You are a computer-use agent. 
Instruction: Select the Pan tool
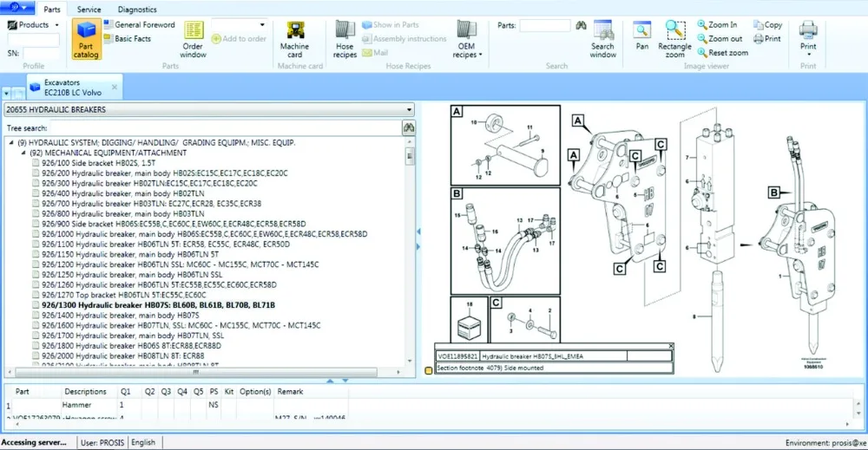642,36
